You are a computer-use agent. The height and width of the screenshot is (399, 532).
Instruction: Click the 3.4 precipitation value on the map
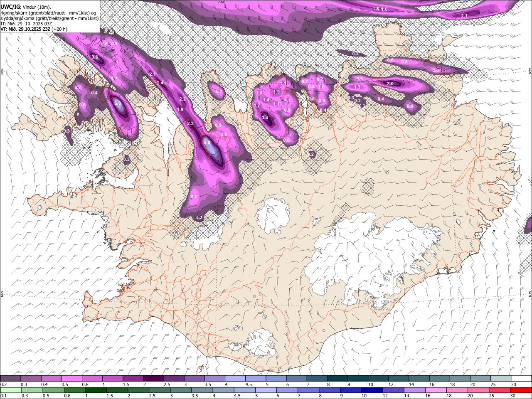(x=265, y=118)
